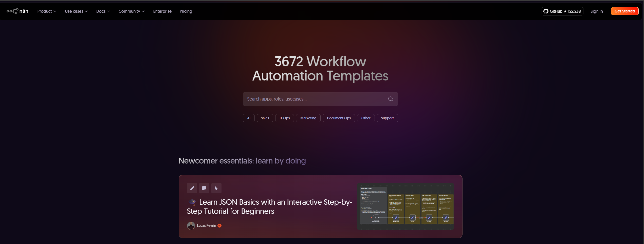This screenshot has width=644, height=244.
Task: Click the Sign in link
Action: [596, 11]
